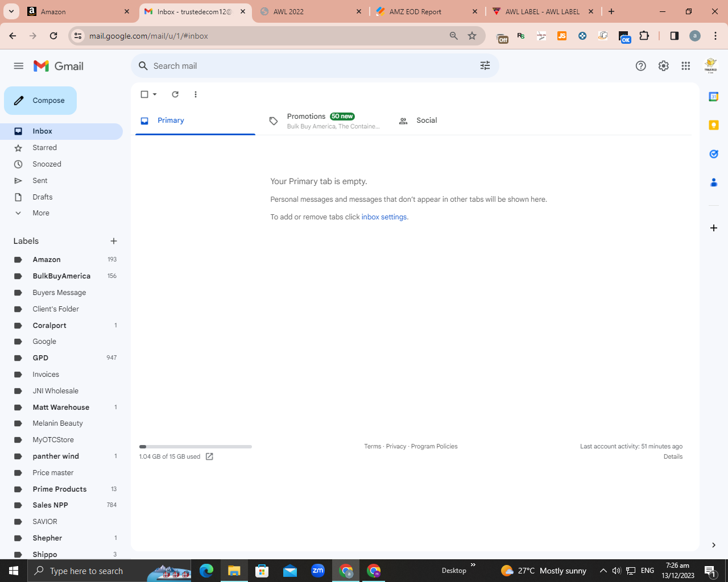Image resolution: width=728 pixels, height=582 pixels.
Task: Open Program Policies link
Action: coord(434,447)
